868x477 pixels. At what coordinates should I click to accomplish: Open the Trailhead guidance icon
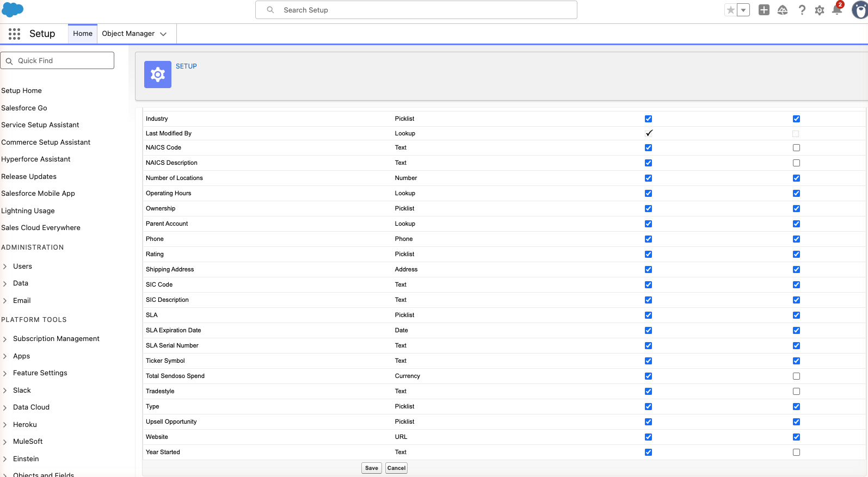[x=783, y=10]
